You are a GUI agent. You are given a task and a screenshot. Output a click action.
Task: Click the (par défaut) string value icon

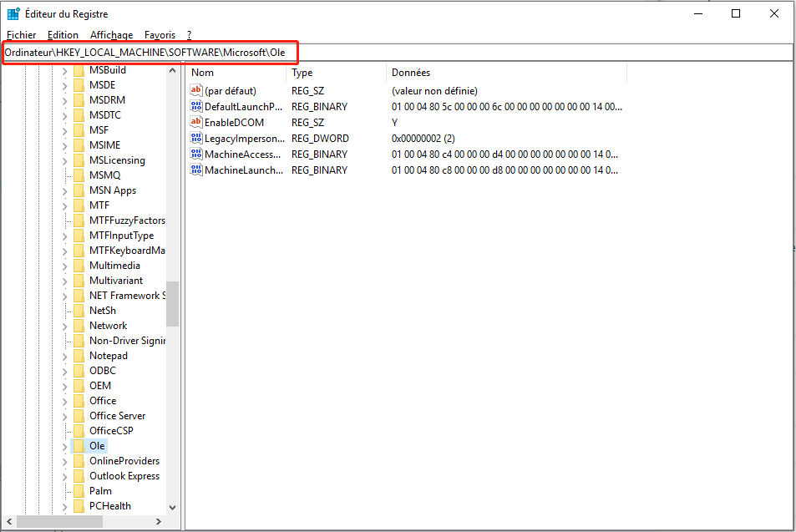pyautogui.click(x=196, y=91)
